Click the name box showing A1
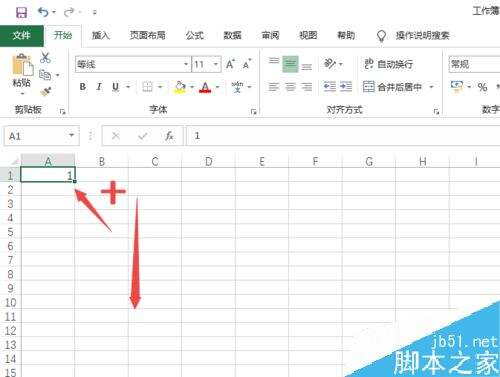Viewport: 500px width, 377px height. (x=41, y=136)
